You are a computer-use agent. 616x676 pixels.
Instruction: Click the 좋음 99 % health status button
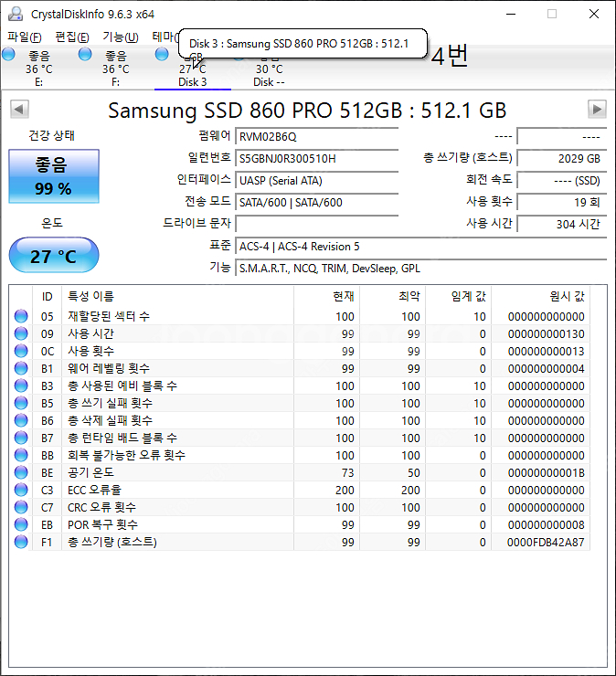[x=54, y=176]
